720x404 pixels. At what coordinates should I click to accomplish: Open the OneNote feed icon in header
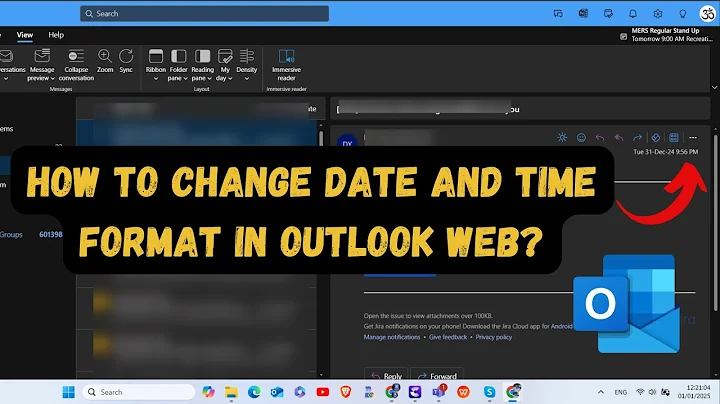(583, 14)
